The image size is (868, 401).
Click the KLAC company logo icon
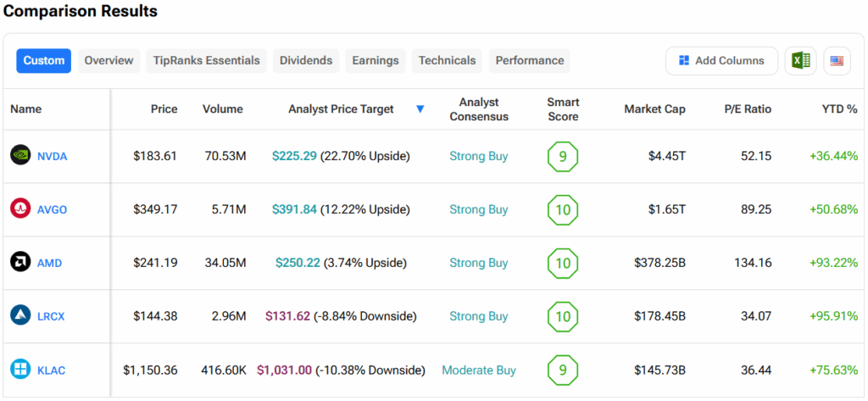click(x=20, y=370)
